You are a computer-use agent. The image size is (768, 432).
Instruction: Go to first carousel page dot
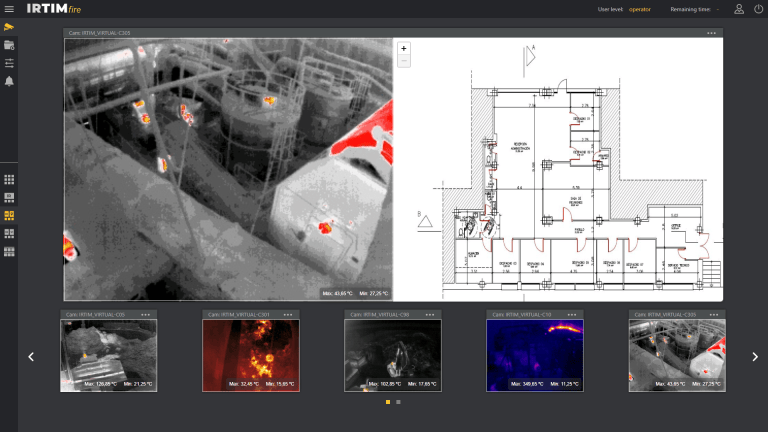388,402
